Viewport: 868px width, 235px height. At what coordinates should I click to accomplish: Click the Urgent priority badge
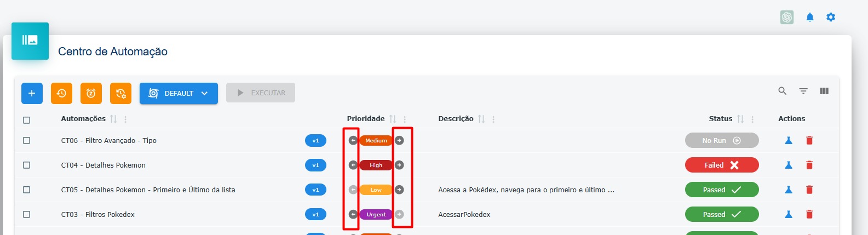point(376,214)
